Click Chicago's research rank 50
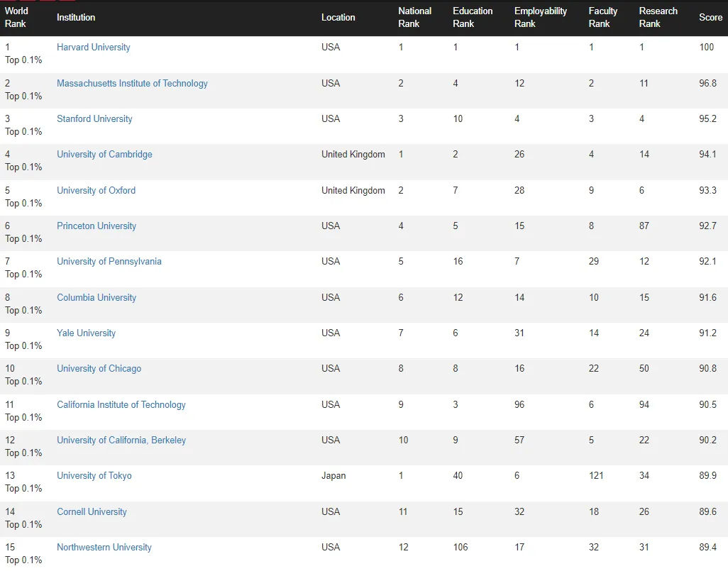This screenshot has width=728, height=571. 644,369
